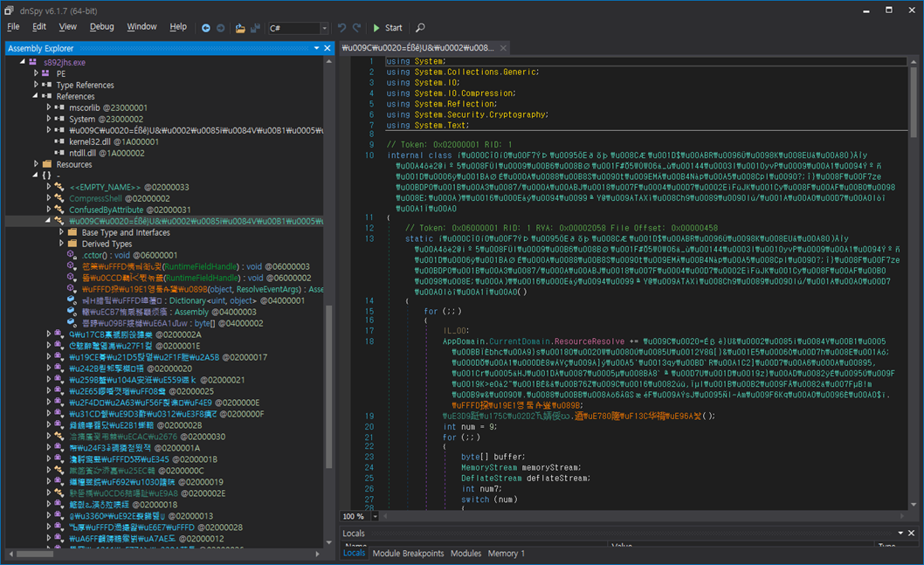The image size is (924, 565).
Task: Expand the PE node in tree
Action: pyautogui.click(x=37, y=74)
